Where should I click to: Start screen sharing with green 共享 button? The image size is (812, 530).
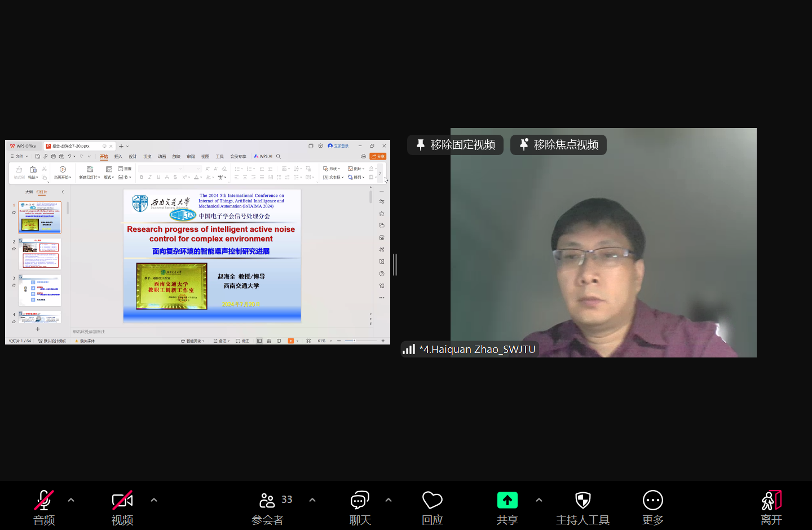tap(507, 507)
